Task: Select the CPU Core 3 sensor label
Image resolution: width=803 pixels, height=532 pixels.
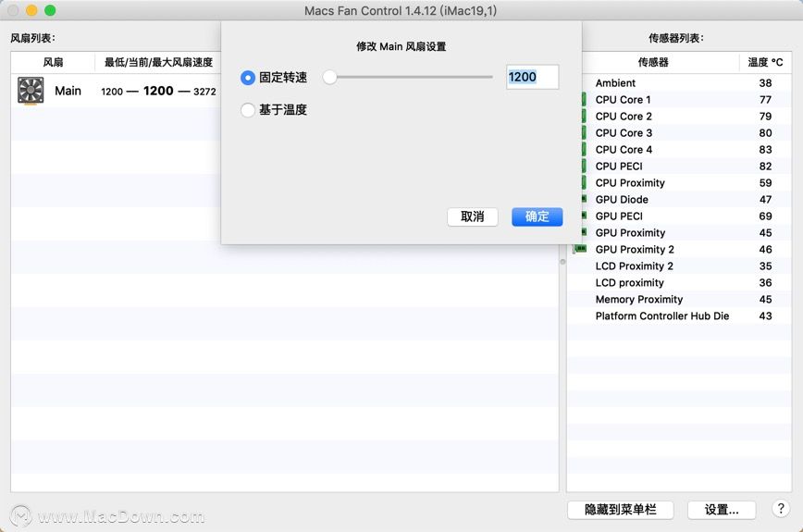Action: (x=624, y=132)
